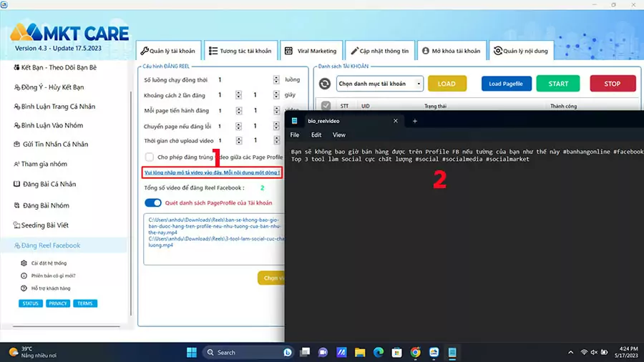Image resolution: width=644 pixels, height=362 pixels.
Task: Show hidden system tray icons
Action: (570, 352)
